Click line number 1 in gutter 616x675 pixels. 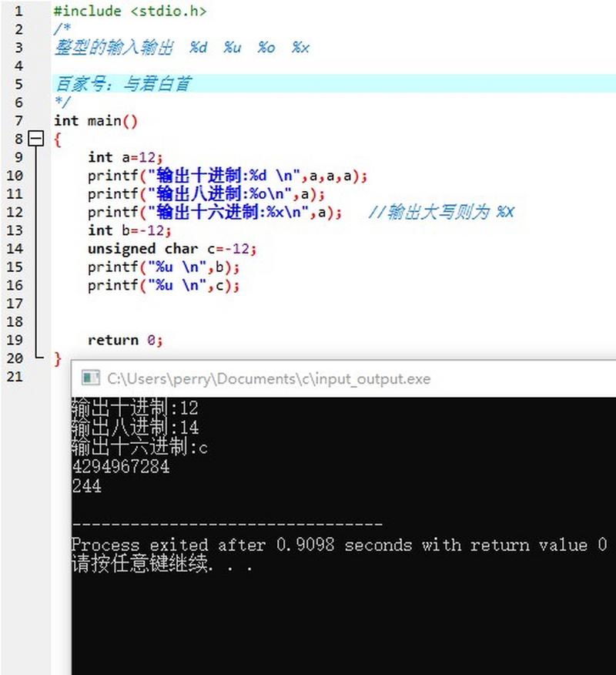pos(18,12)
